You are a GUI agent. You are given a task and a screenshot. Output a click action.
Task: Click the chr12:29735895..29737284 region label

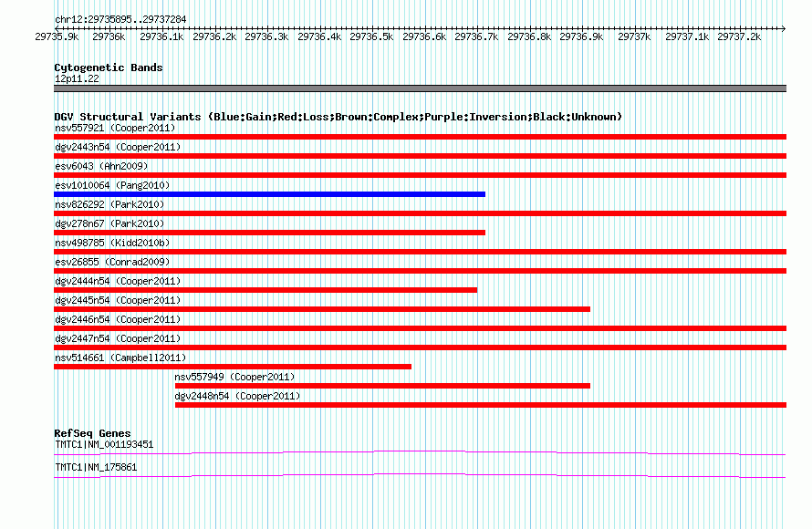(x=120, y=19)
